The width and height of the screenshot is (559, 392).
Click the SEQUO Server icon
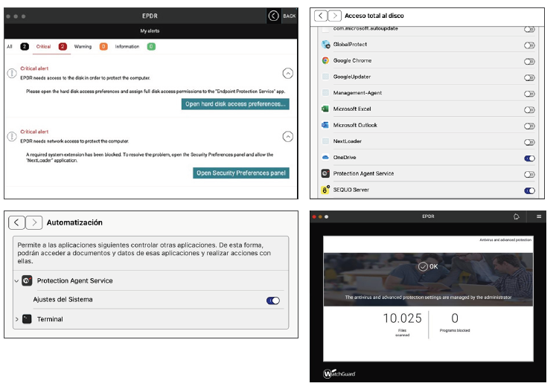pos(325,190)
